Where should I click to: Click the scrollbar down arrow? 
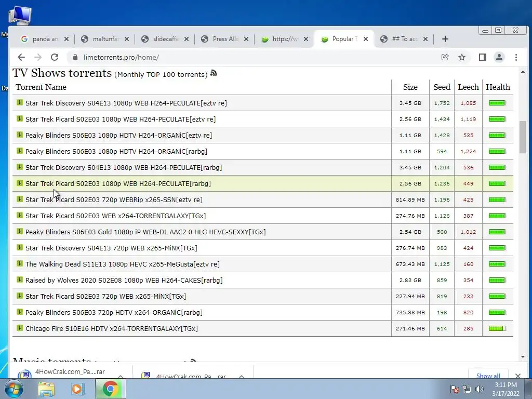[523, 357]
